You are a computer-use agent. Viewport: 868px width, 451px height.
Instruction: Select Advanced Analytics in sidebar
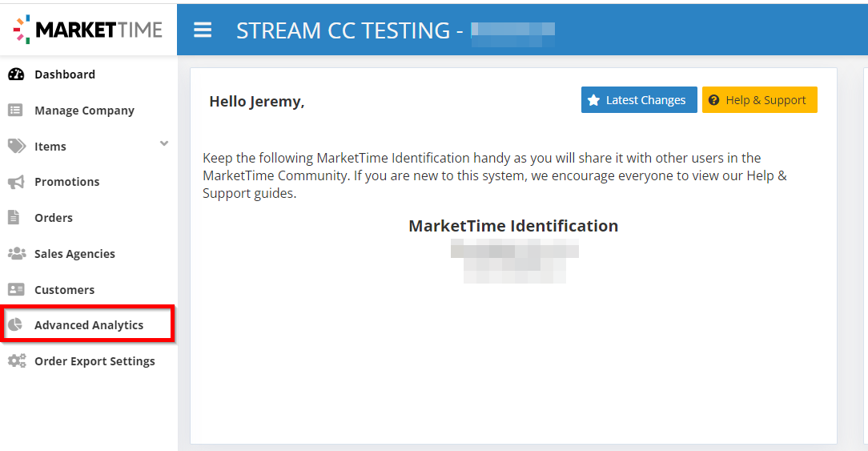pos(89,324)
